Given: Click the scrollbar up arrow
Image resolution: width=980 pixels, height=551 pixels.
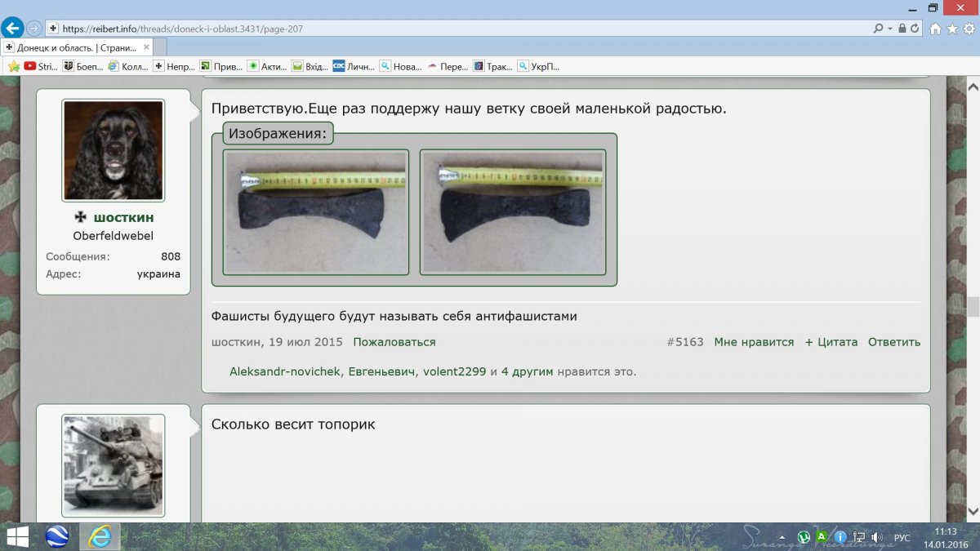Looking at the screenshot, I should coord(973,87).
